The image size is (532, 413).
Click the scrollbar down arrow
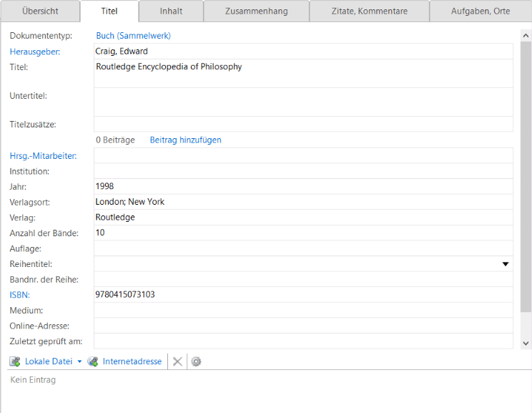tap(526, 344)
